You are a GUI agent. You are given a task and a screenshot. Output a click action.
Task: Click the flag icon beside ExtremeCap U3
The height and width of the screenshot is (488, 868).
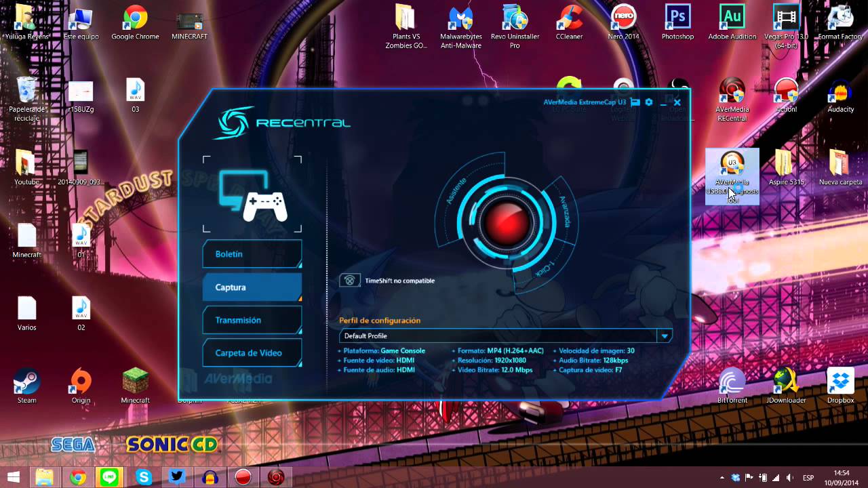pyautogui.click(x=635, y=102)
